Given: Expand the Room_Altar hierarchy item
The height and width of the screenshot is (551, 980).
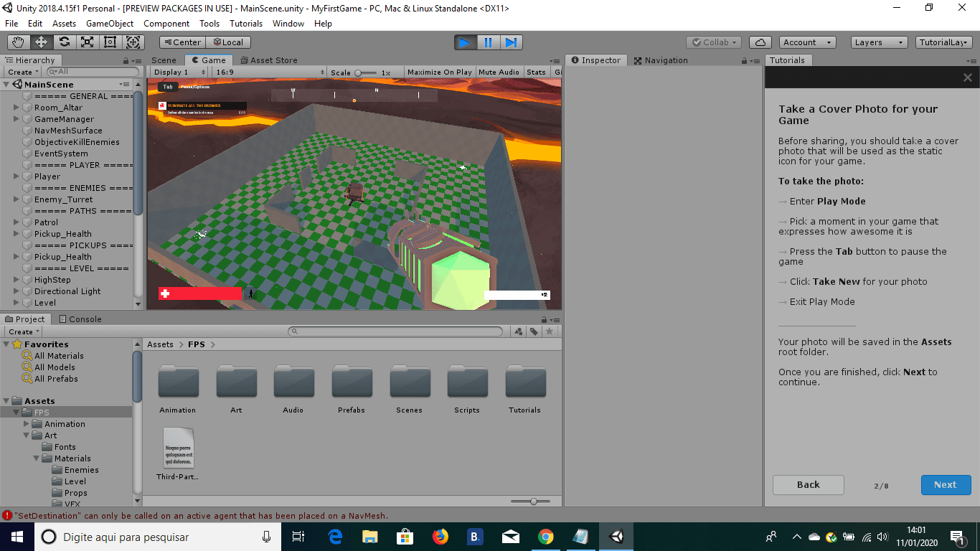Looking at the screenshot, I should [x=17, y=108].
